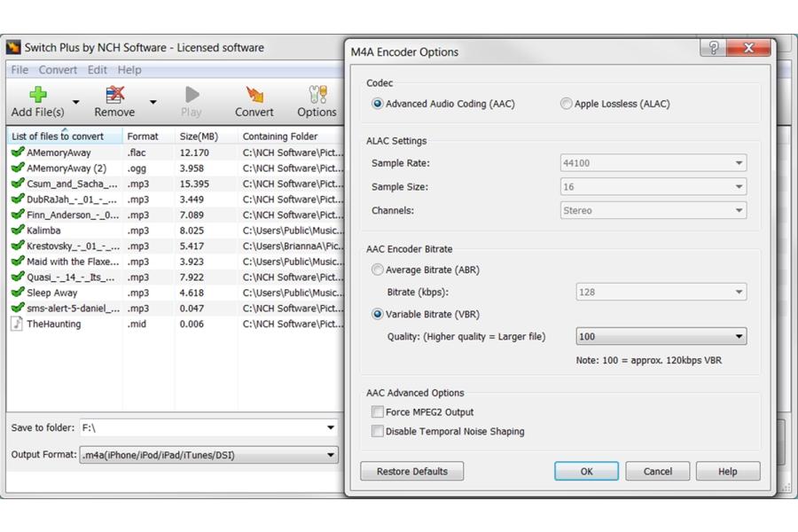The height and width of the screenshot is (532, 798).
Task: Sort by the Size(MB) column header
Action: [x=206, y=137]
